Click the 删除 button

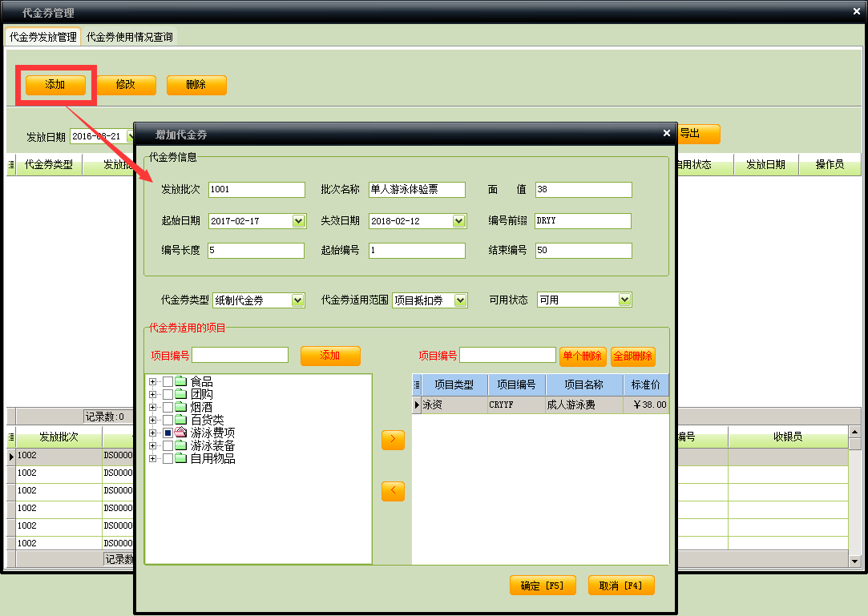pyautogui.click(x=196, y=85)
